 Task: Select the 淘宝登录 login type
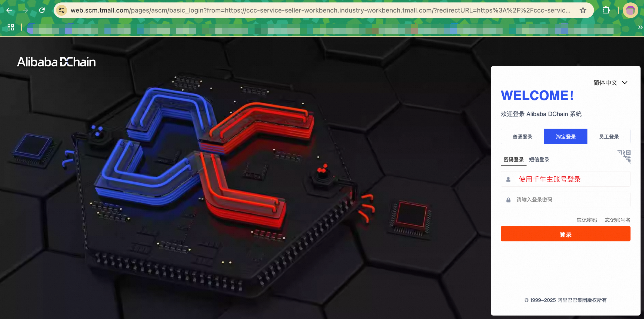pyautogui.click(x=566, y=137)
